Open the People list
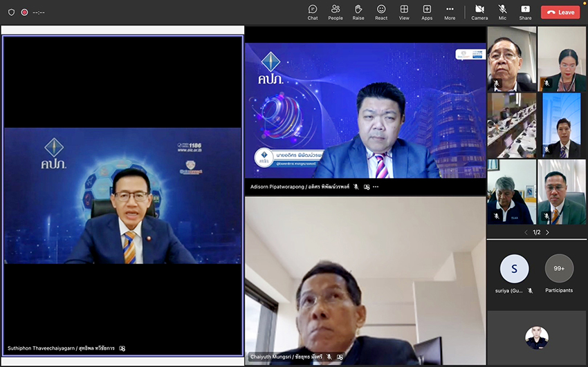Image resolution: width=588 pixels, height=367 pixels. pyautogui.click(x=336, y=12)
